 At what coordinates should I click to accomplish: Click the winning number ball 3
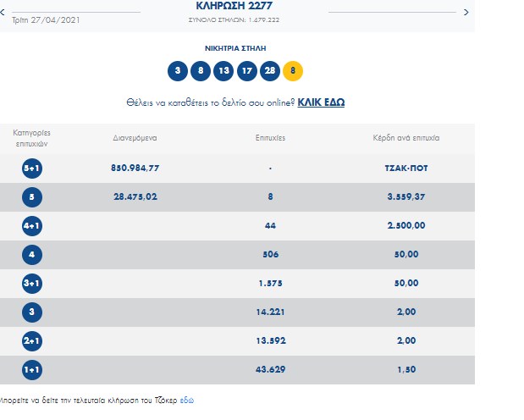[x=178, y=71]
